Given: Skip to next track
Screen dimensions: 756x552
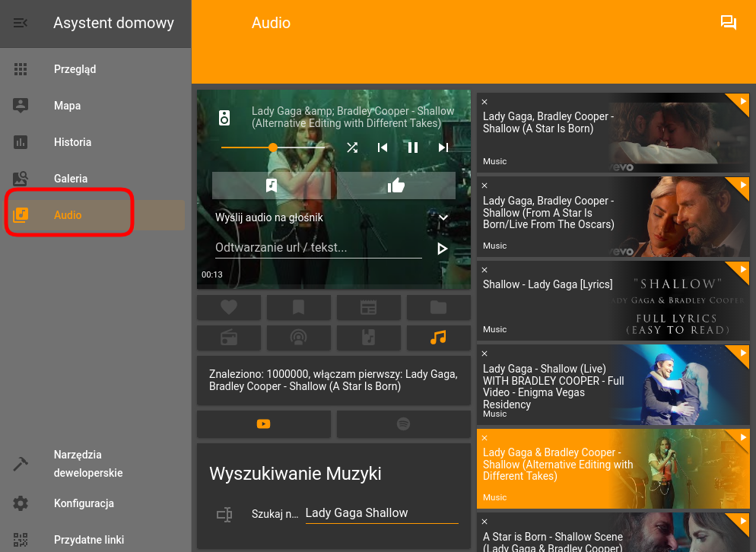Looking at the screenshot, I should (443, 148).
